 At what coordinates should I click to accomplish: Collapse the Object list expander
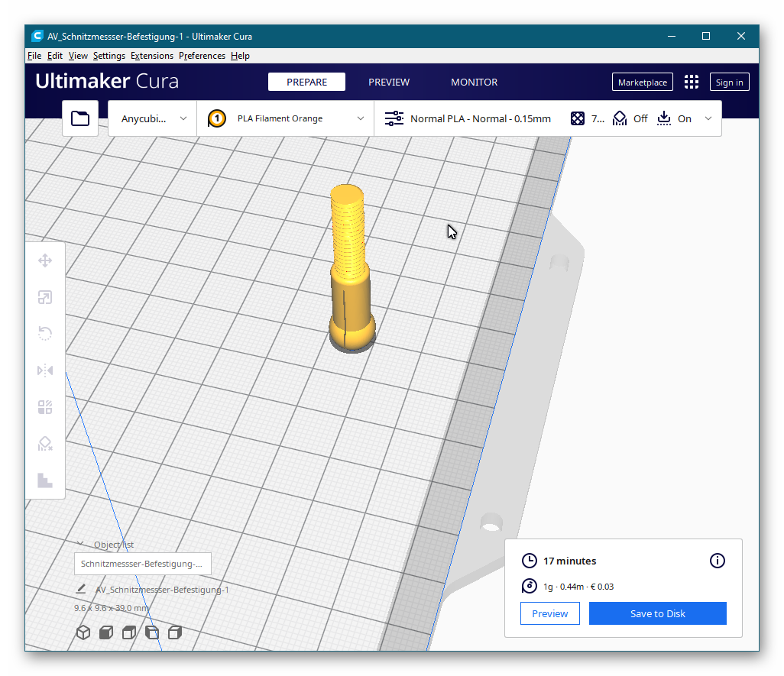(80, 544)
